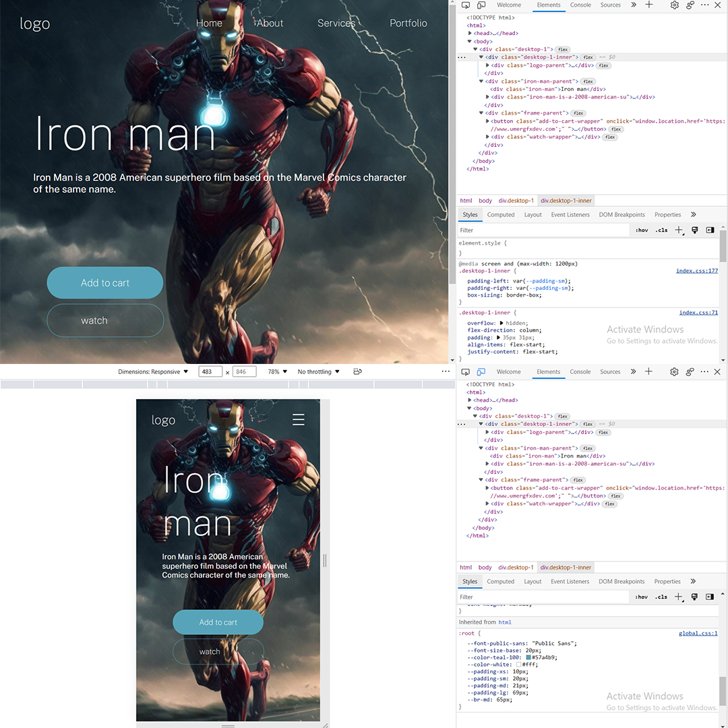The width and height of the screenshot is (728, 728).
Task: Open Layout tab in bottom DevTools
Action: pos(533,581)
